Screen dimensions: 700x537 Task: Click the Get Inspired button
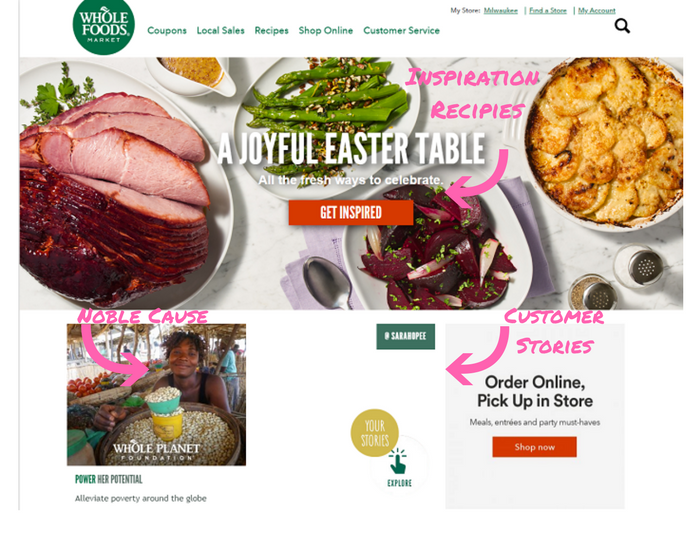coord(351,212)
